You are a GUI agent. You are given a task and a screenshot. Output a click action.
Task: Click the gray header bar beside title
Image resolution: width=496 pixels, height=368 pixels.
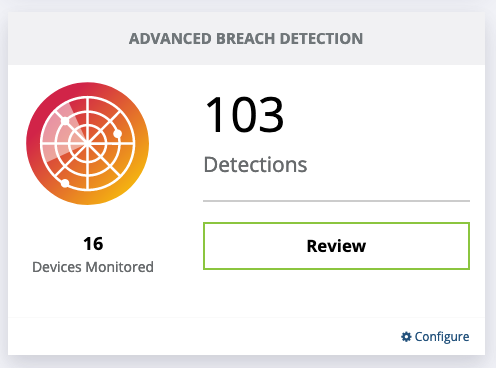(x=423, y=39)
